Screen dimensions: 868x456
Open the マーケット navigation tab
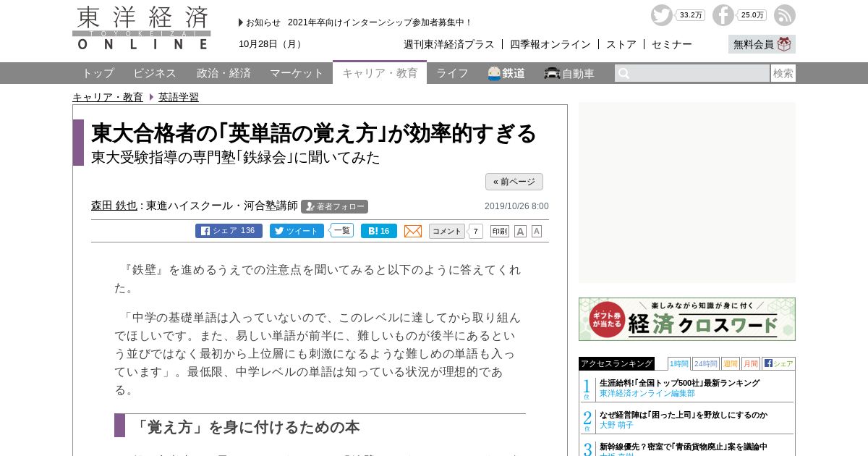click(297, 73)
